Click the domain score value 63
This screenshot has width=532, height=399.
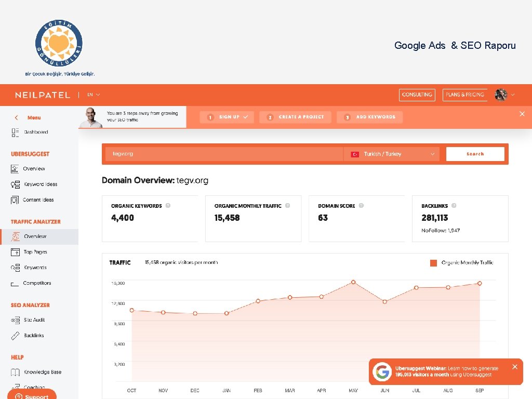(323, 218)
